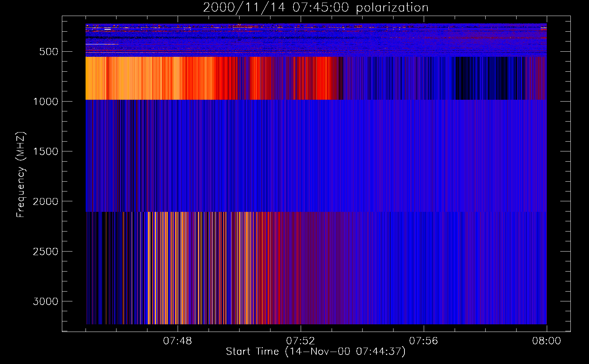This screenshot has height=364, width=589.
Task: Click the '500' frequency tick label
Action: 49,52
